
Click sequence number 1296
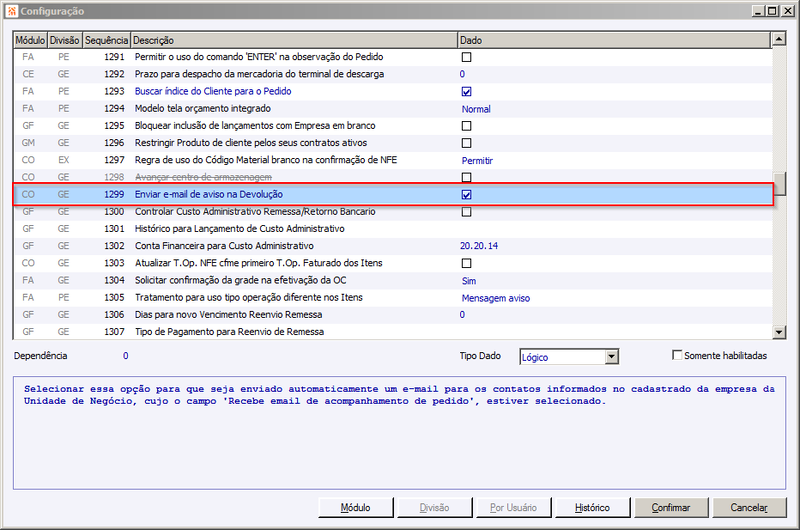[x=114, y=143]
